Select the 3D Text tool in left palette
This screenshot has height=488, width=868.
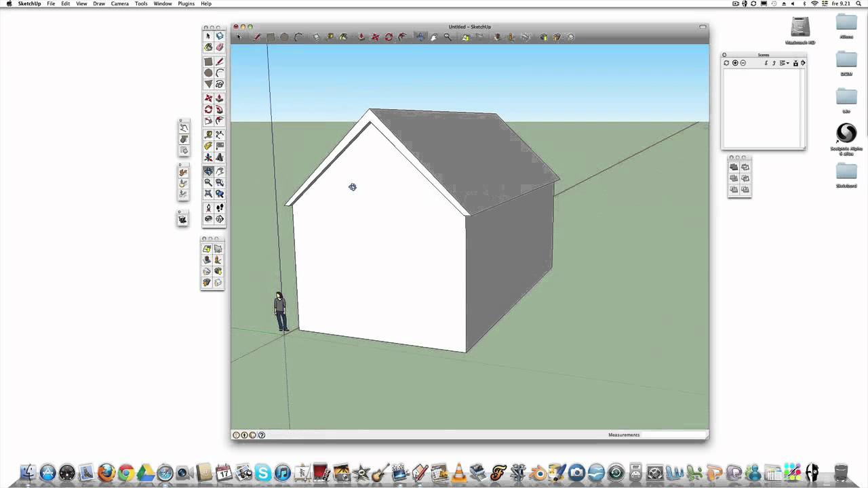tap(219, 157)
